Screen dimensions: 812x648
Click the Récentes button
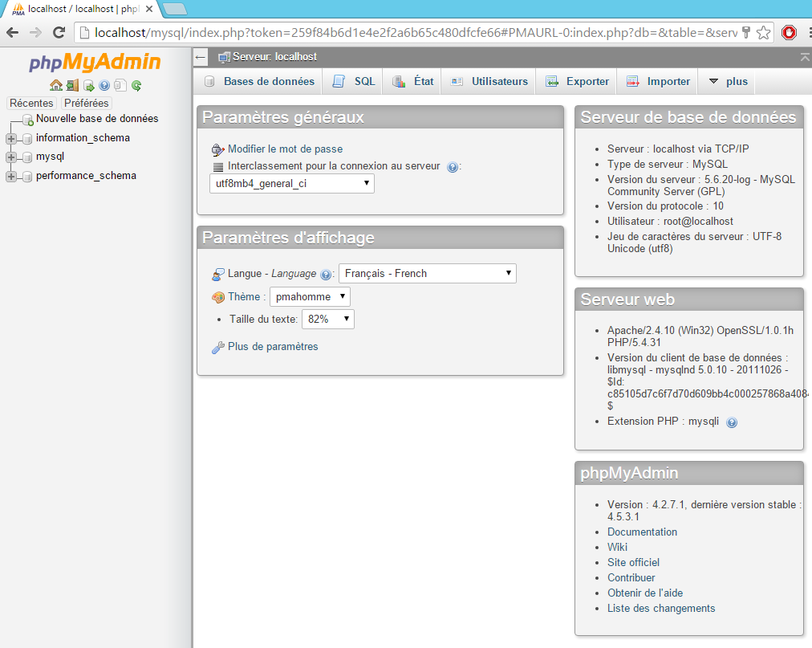31,103
